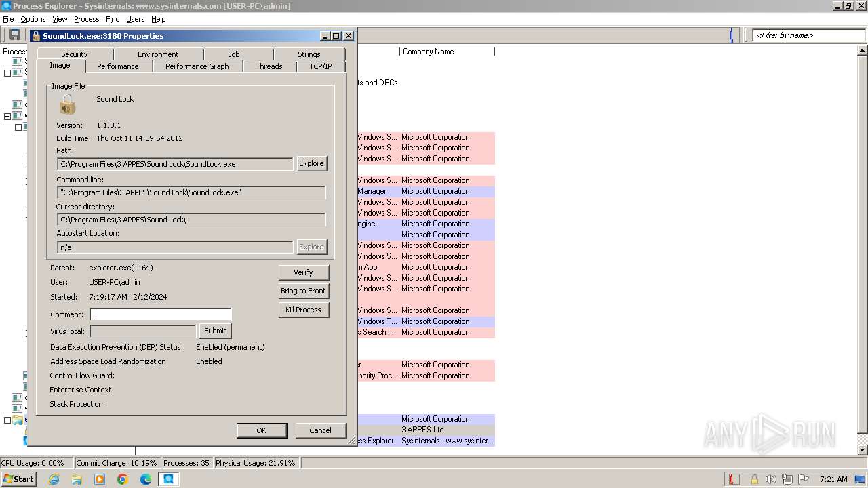This screenshot has height=488, width=868.
Task: Click the explorer folder icon in process tree
Action: pos(18,420)
